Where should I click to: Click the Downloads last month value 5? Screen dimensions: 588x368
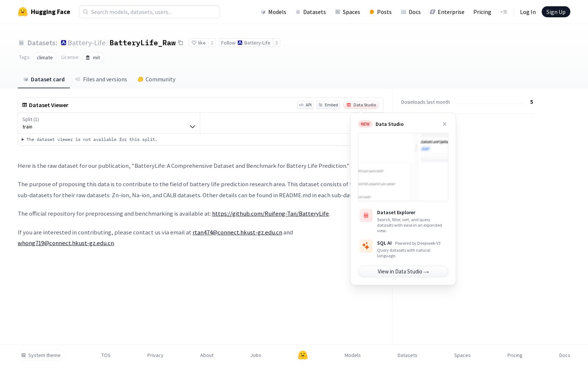pyautogui.click(x=531, y=102)
